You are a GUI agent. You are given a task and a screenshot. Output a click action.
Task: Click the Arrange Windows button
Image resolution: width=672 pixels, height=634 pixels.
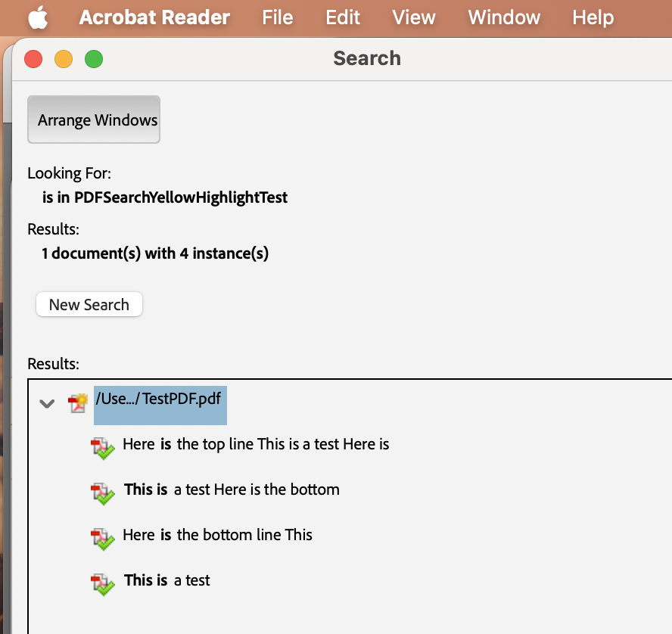(94, 120)
